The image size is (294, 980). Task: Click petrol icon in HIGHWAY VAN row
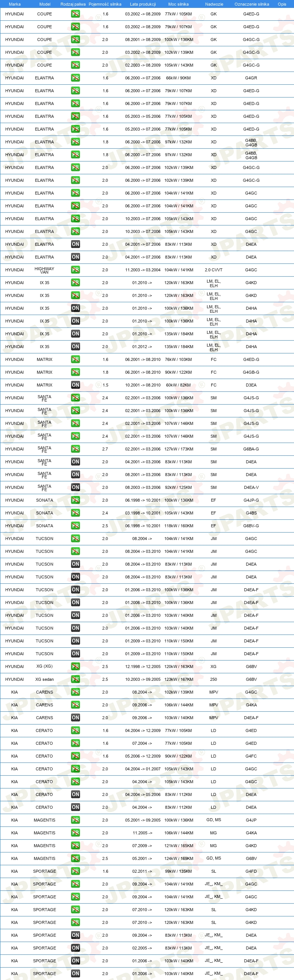tap(75, 270)
